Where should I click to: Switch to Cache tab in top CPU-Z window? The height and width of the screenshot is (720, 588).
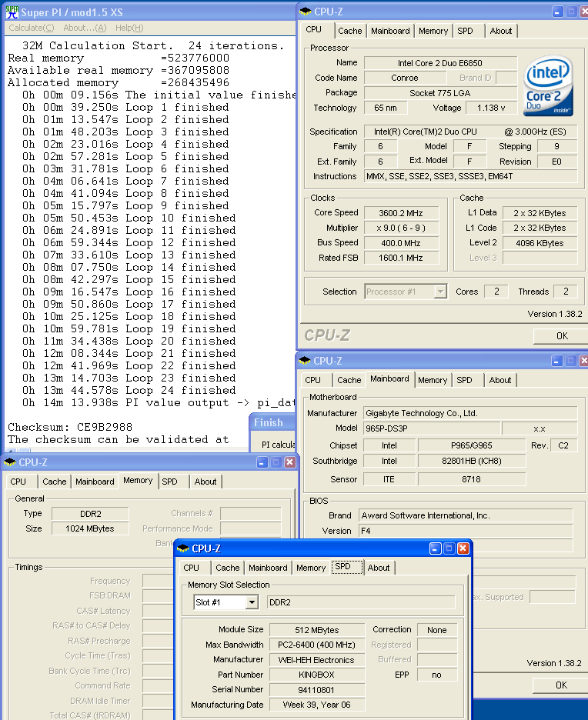click(349, 31)
